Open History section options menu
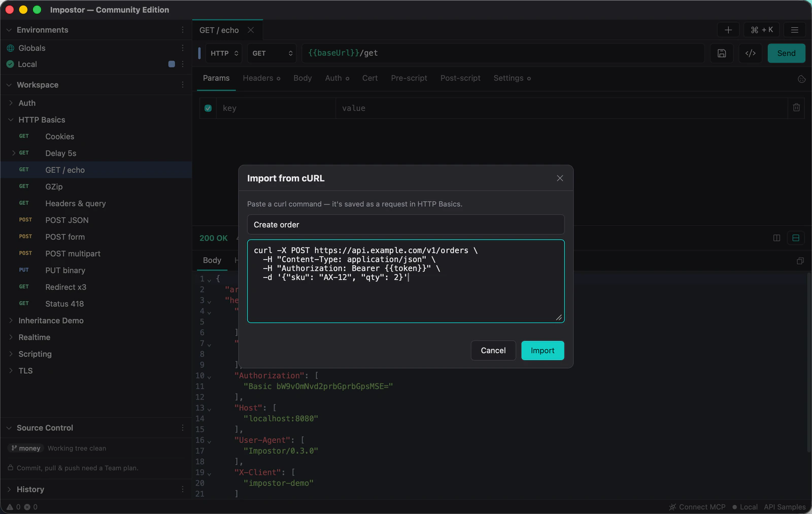This screenshot has height=514, width=812. 183,489
